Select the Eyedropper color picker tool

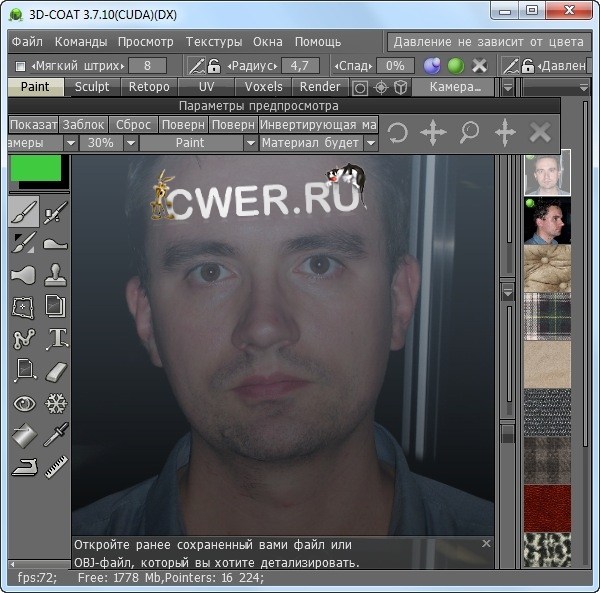(56, 435)
